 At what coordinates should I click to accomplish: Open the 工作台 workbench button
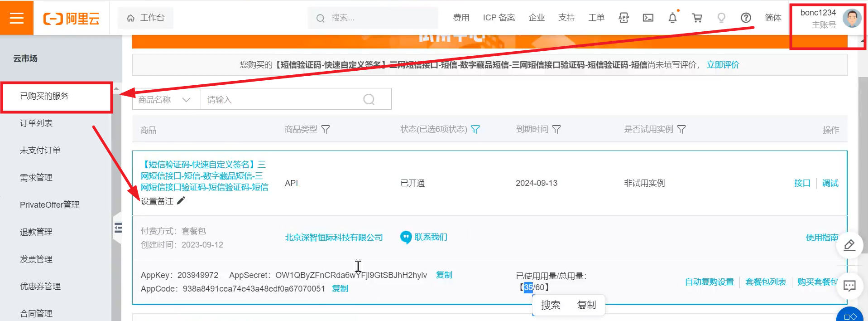click(x=145, y=18)
